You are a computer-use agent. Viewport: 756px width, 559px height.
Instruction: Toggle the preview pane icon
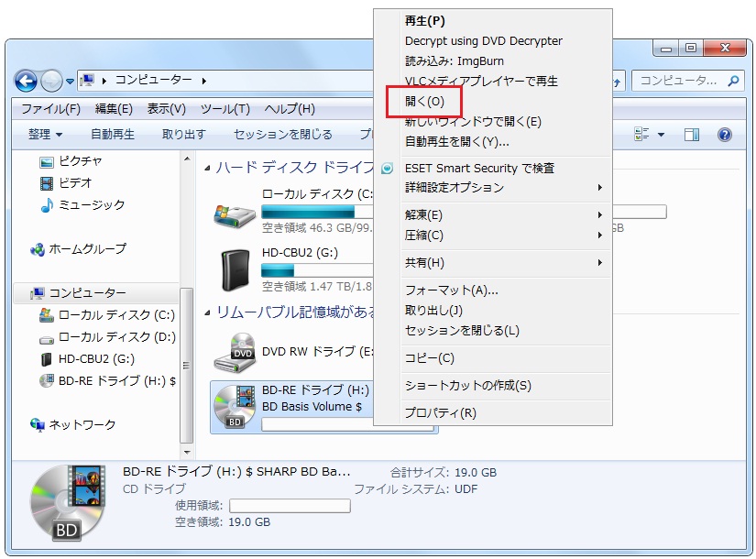tap(692, 135)
